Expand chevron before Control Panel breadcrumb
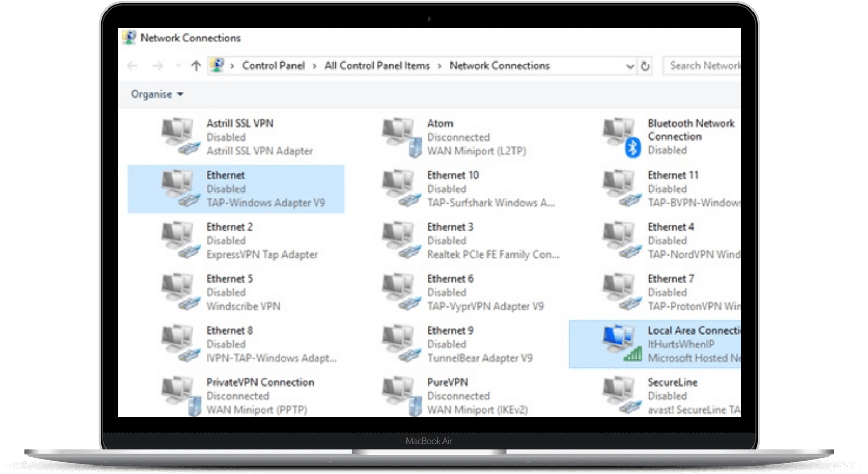Viewport: 868px width, 474px height. point(232,66)
